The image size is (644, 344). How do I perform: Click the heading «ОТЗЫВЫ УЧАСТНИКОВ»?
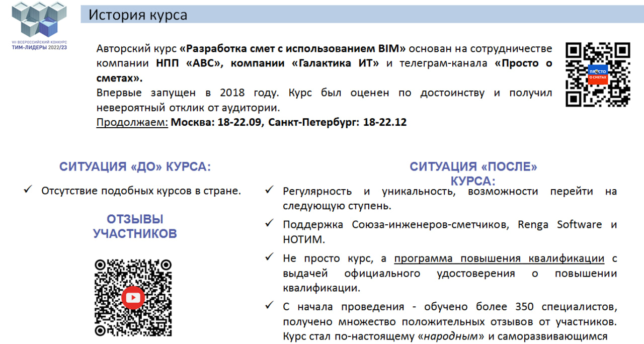135,226
